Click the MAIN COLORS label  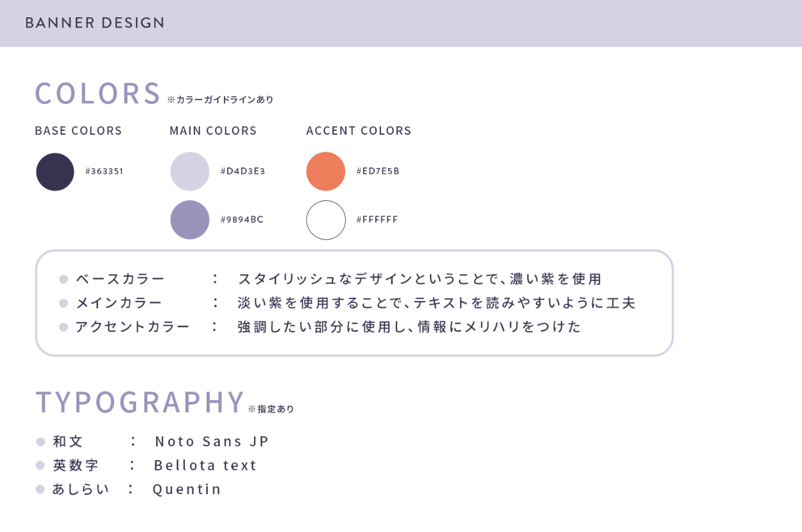coord(213,131)
